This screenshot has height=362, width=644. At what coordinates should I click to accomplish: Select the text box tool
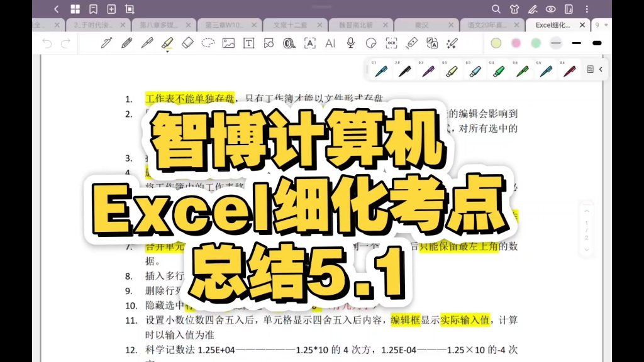pos(249,43)
